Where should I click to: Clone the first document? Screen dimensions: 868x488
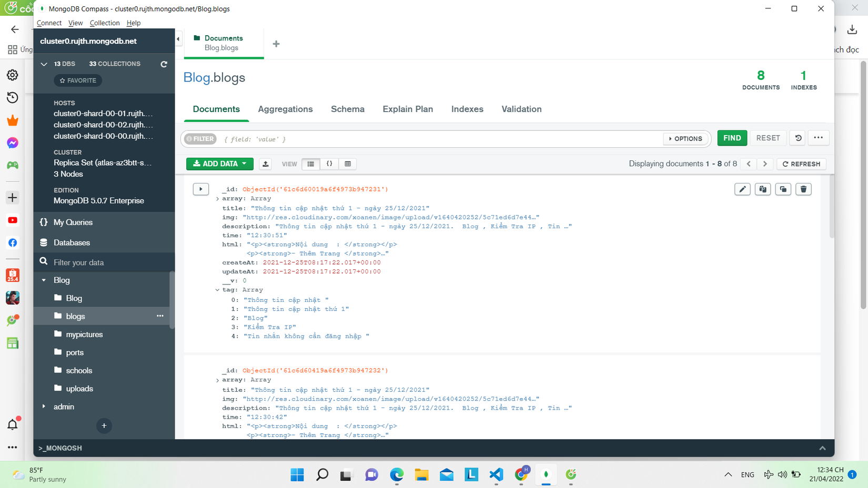click(783, 189)
